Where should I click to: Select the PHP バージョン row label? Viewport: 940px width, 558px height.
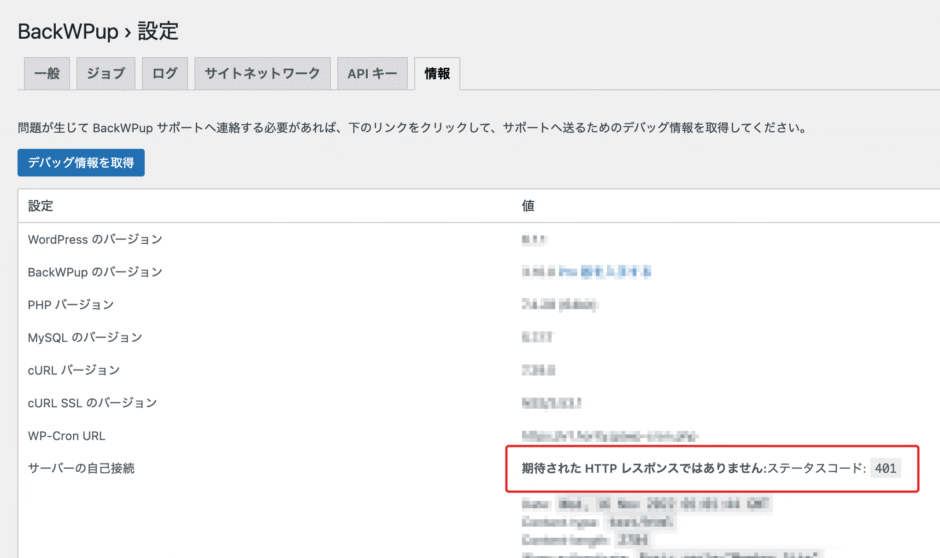tap(71, 304)
